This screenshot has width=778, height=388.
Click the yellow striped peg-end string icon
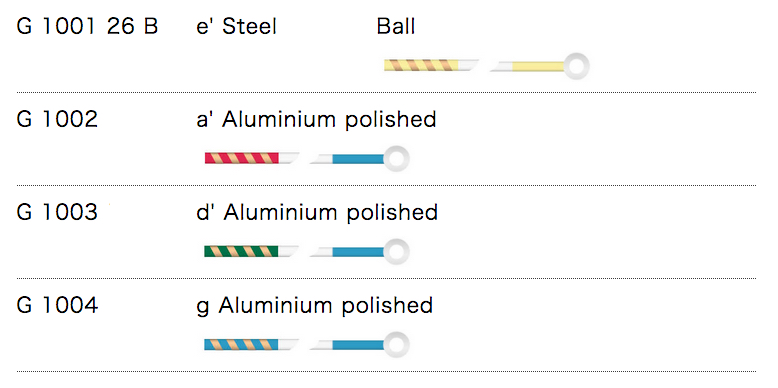[x=432, y=65]
